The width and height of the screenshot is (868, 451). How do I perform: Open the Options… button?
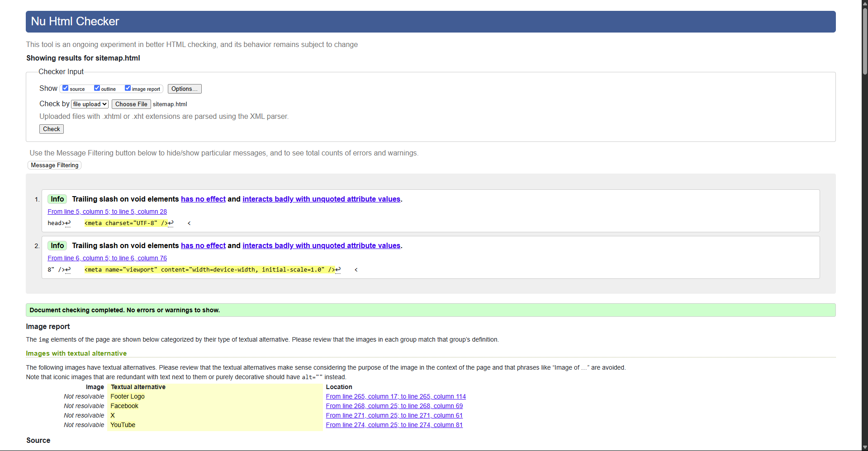click(185, 89)
